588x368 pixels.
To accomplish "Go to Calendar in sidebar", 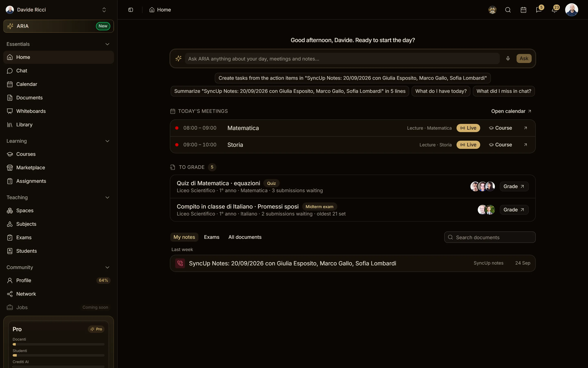I will tap(59, 84).
